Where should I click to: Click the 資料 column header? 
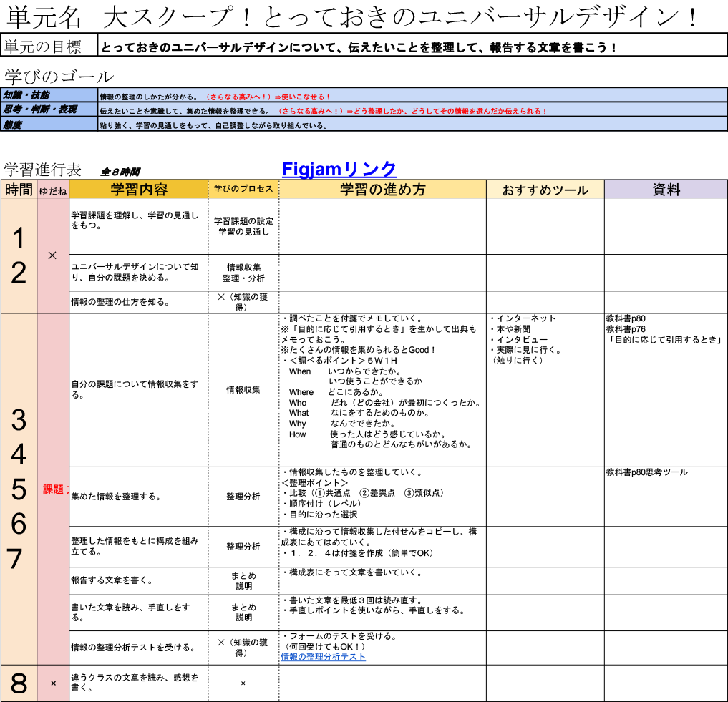tap(666, 190)
